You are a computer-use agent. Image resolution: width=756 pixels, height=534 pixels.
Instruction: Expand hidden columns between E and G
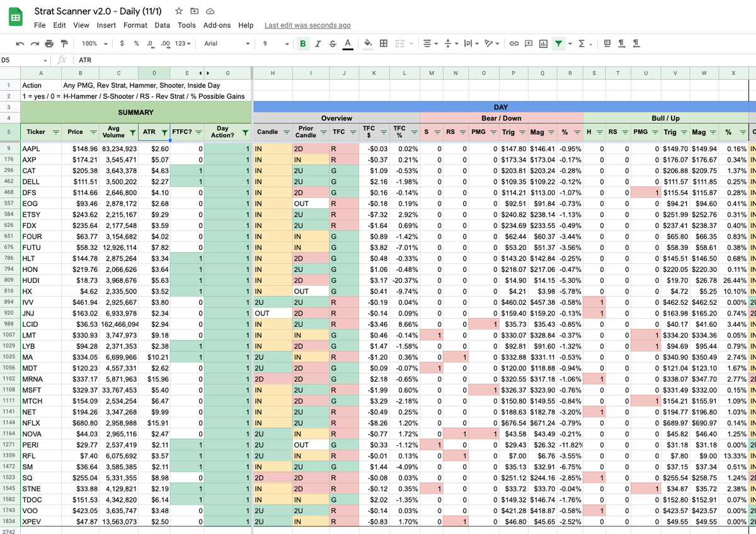click(204, 72)
